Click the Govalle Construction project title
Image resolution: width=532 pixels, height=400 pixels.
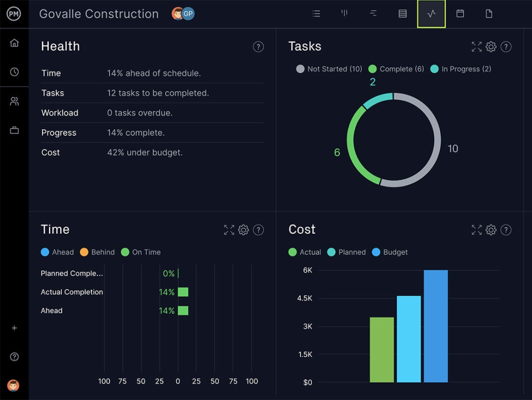click(x=98, y=14)
